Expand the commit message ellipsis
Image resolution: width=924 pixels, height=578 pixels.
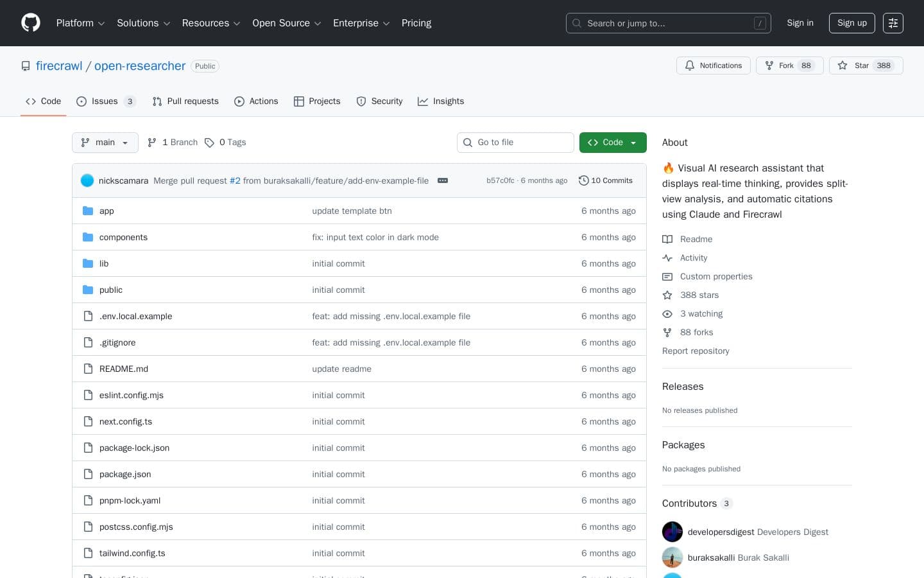point(443,180)
